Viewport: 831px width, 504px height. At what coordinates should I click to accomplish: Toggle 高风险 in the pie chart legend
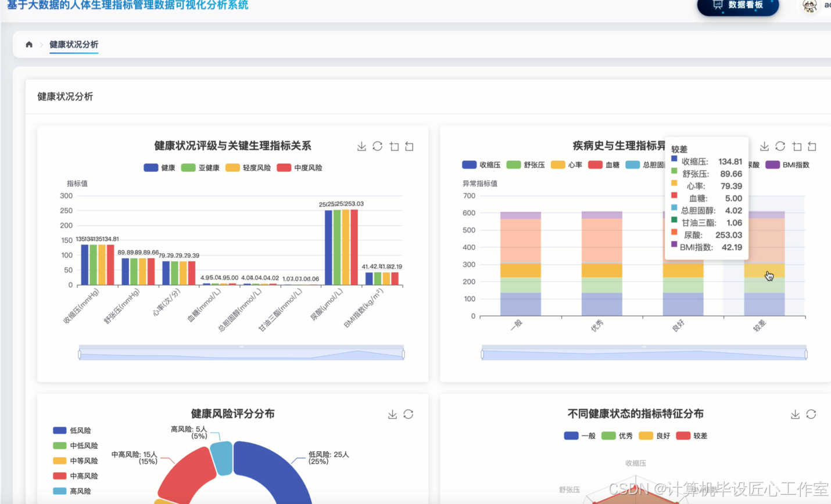pos(72,491)
